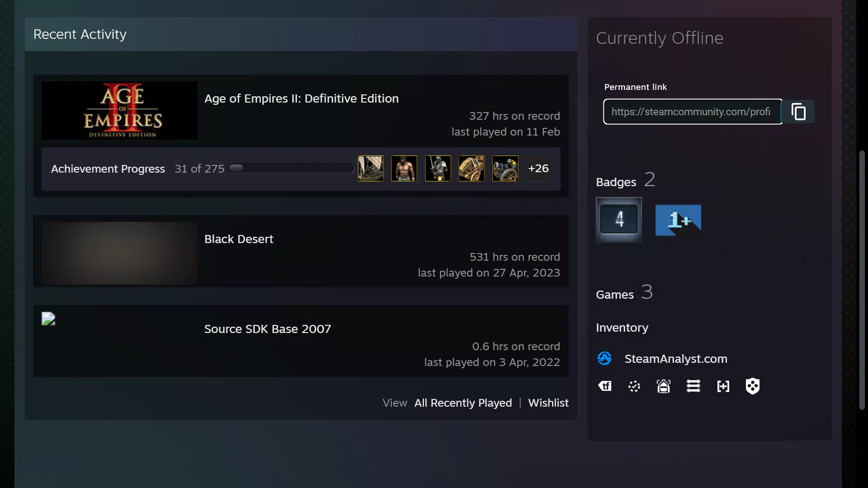Click the bracketed plus icon
868x488 pixels.
click(x=723, y=386)
